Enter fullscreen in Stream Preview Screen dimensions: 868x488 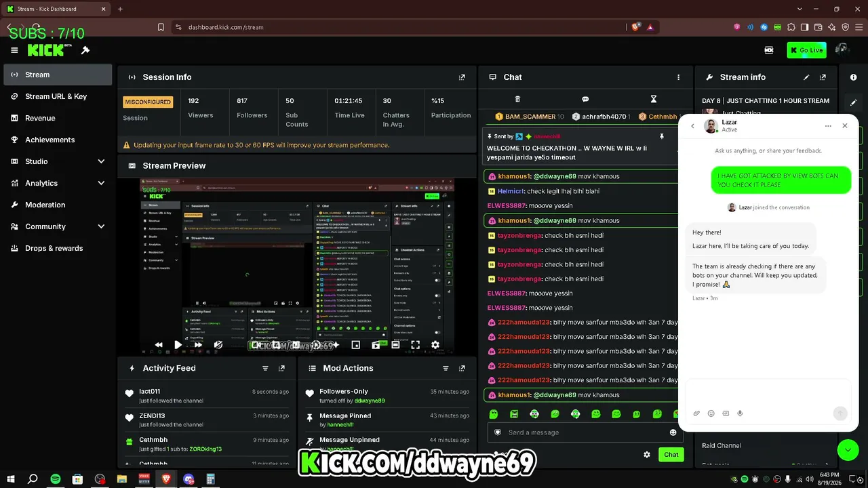pyautogui.click(x=415, y=345)
